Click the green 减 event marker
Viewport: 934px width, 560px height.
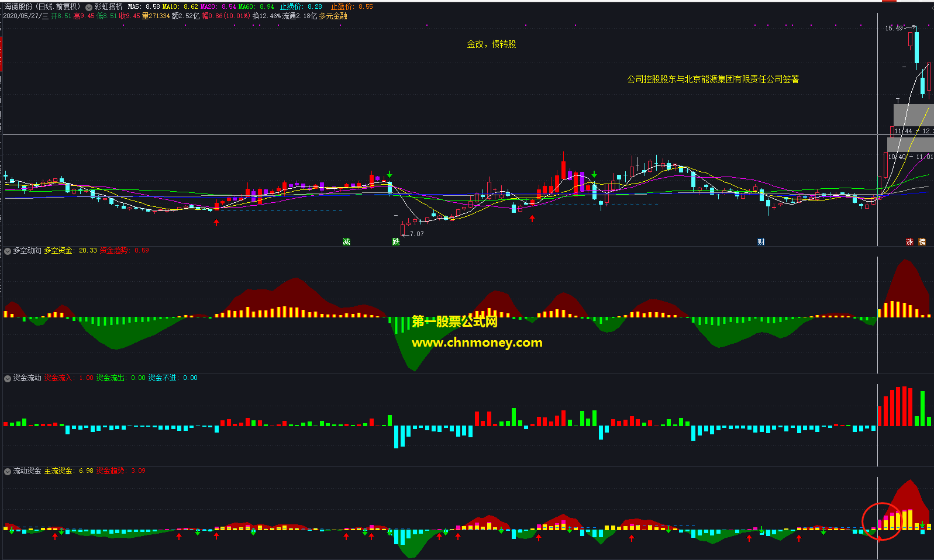point(346,241)
